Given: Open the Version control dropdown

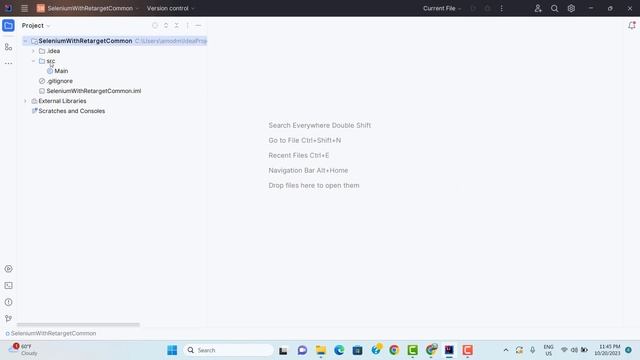Looking at the screenshot, I should pos(170,8).
